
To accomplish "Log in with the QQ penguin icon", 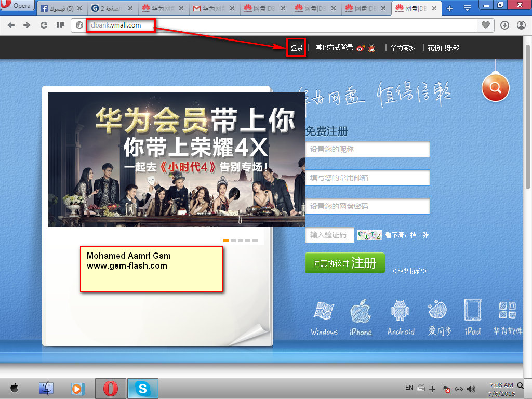I will [x=372, y=48].
